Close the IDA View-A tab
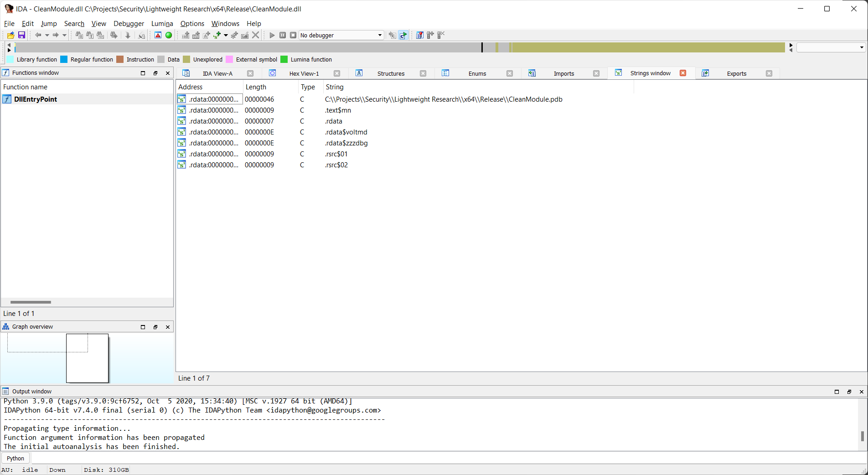Viewport: 868px width, 475px height. pos(250,73)
